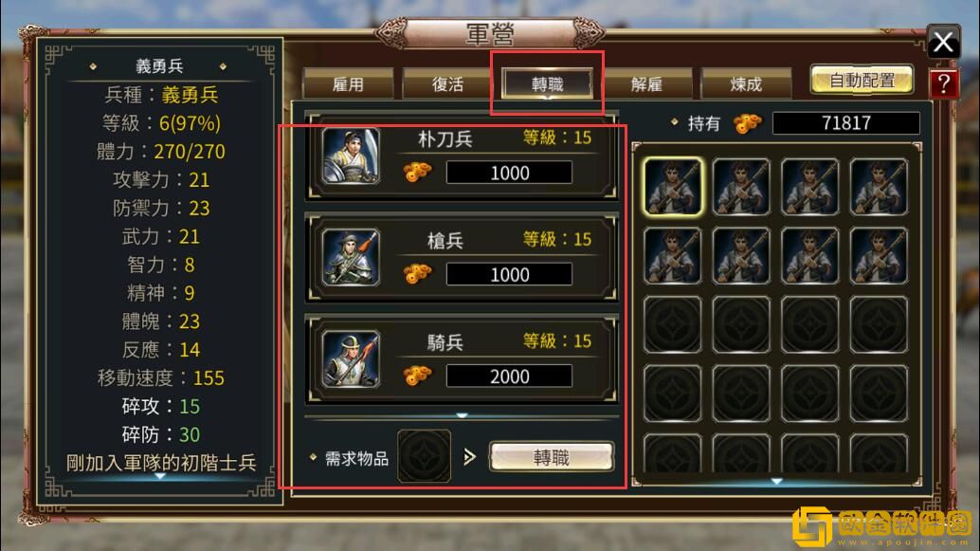Select the last soldier in second row
This screenshot has height=551, width=980.
coord(879,256)
